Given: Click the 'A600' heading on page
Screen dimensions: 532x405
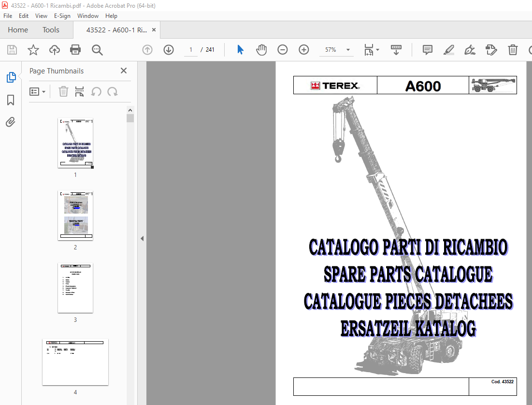Looking at the screenshot, I should tap(423, 86).
